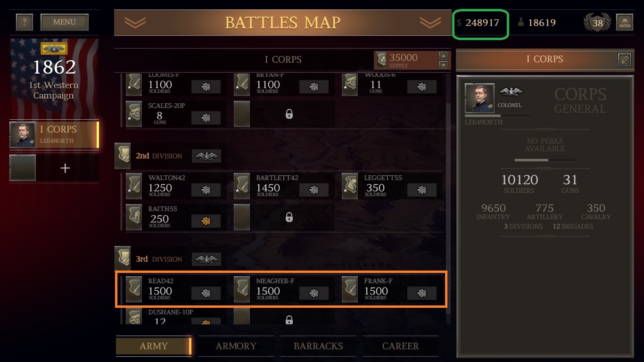This screenshot has width=644, height=362.
Task: Select the I CORPS LEE4NORTH portrait entry
Action: [54, 134]
